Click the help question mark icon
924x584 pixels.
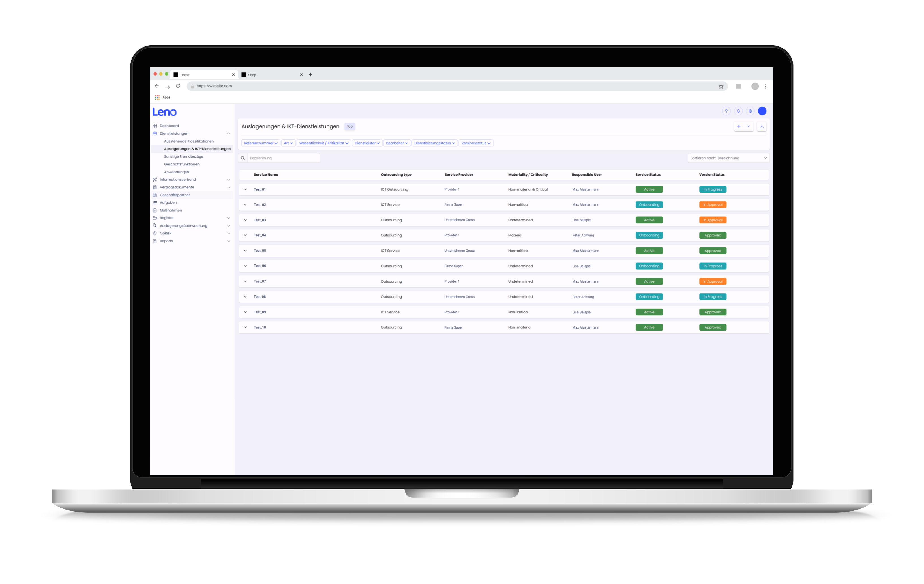[726, 111]
